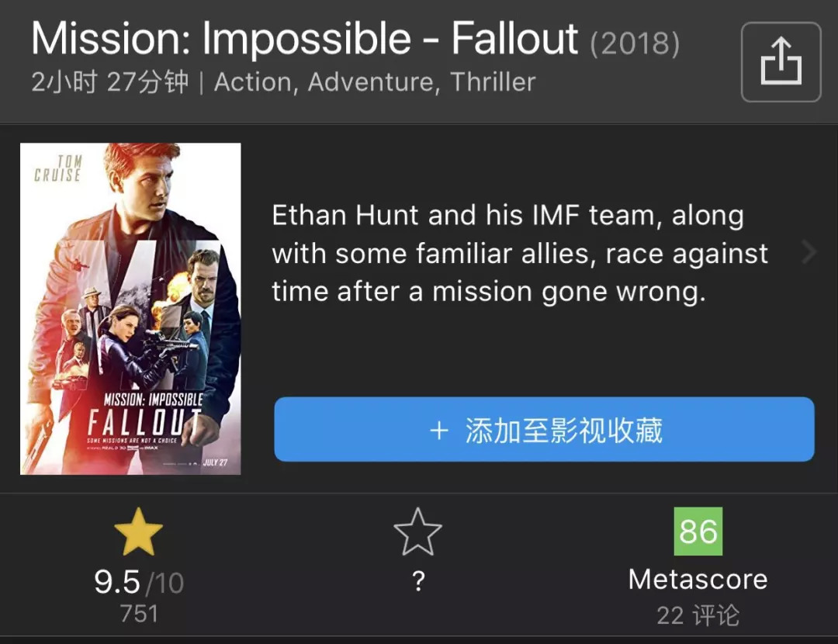838x644 pixels.
Task: Click the movie title Mission: Impossible - Fallout
Action: (x=304, y=40)
